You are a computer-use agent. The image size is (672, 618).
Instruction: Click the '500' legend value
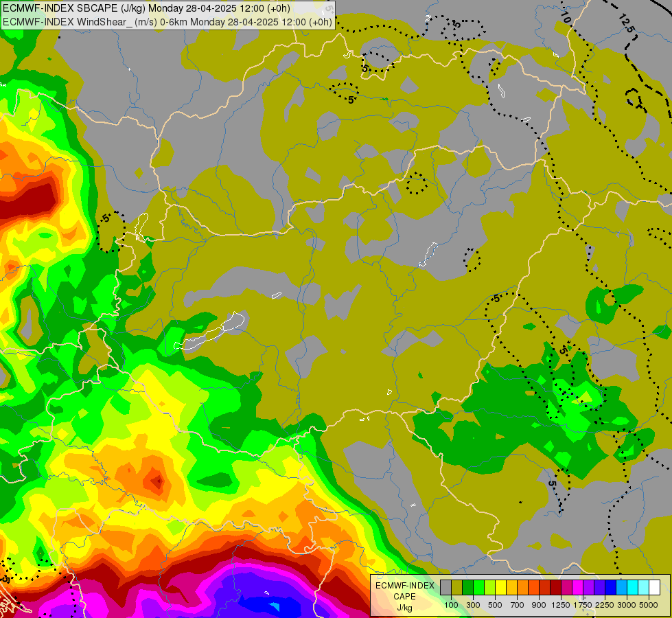(x=495, y=605)
